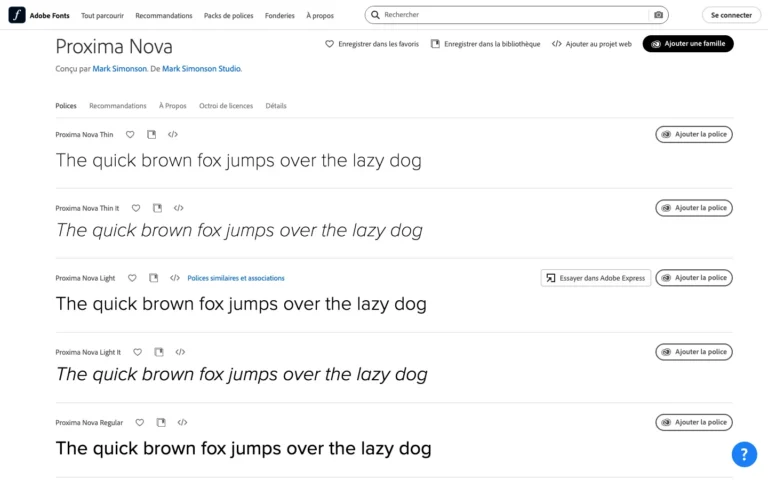Open Tout parcourir menu
Viewport: 768px width, 480px height.
click(x=102, y=16)
